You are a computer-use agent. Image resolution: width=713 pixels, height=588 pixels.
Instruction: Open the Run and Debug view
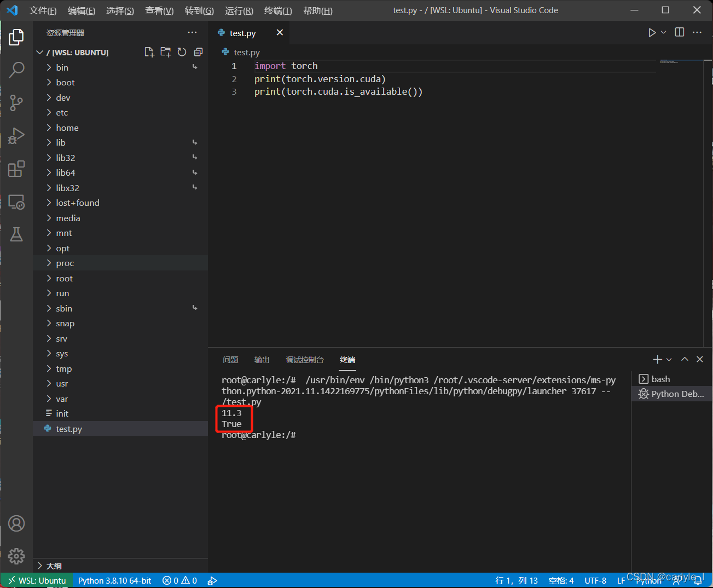click(16, 136)
